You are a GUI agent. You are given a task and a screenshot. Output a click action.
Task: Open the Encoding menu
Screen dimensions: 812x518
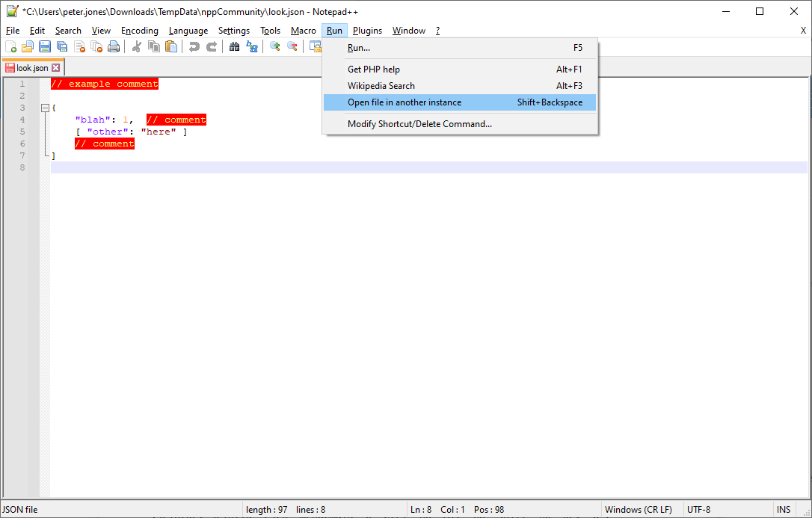click(x=140, y=31)
